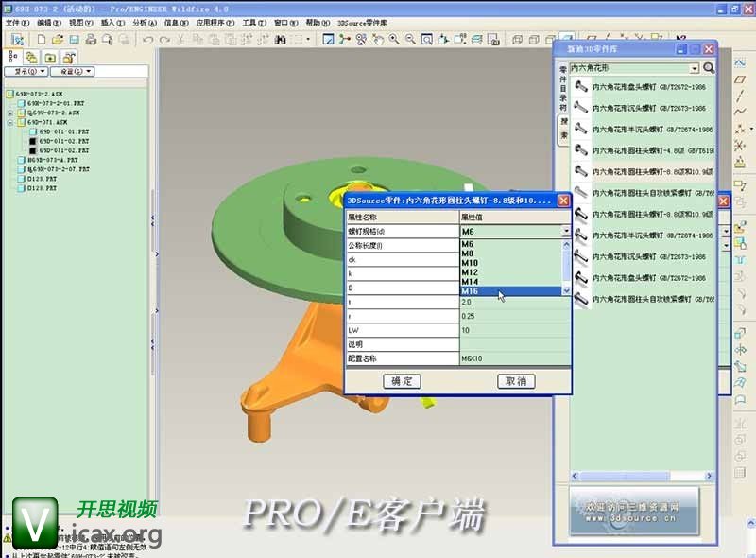
Task: Switch to the favorites navigator tab
Action: coord(50,58)
